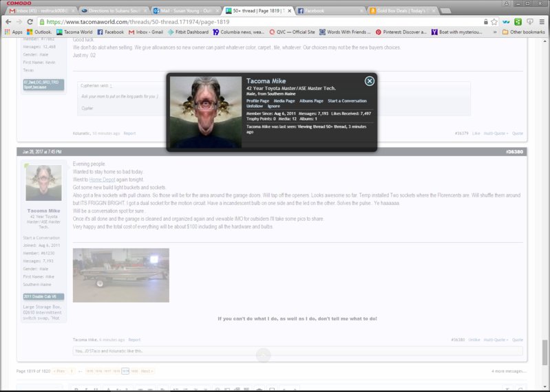
Task: Open the Chrome hamburger menu
Action: (x=542, y=22)
